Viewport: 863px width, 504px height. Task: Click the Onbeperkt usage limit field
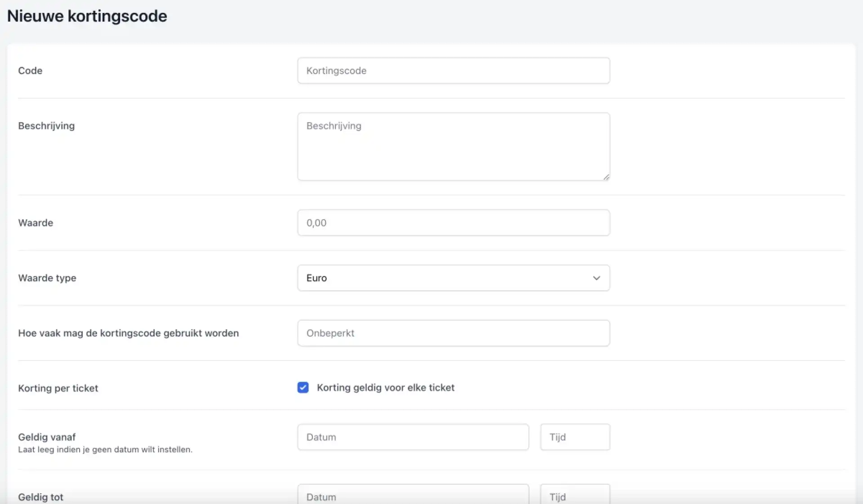point(453,333)
